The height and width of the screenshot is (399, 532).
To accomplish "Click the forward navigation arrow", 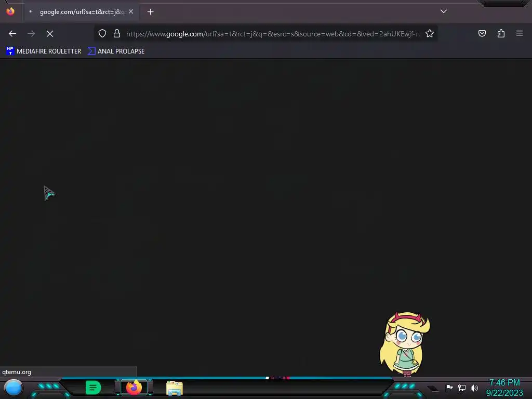I will (x=31, y=34).
